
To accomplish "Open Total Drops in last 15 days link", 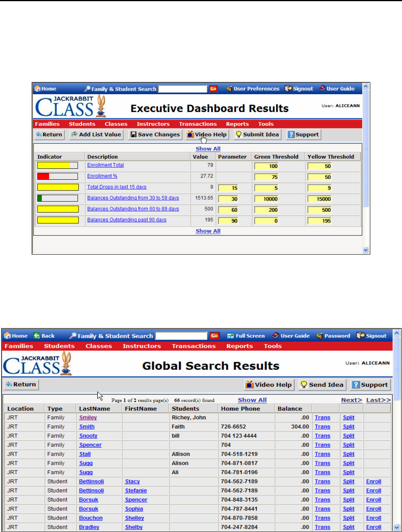I will [117, 187].
